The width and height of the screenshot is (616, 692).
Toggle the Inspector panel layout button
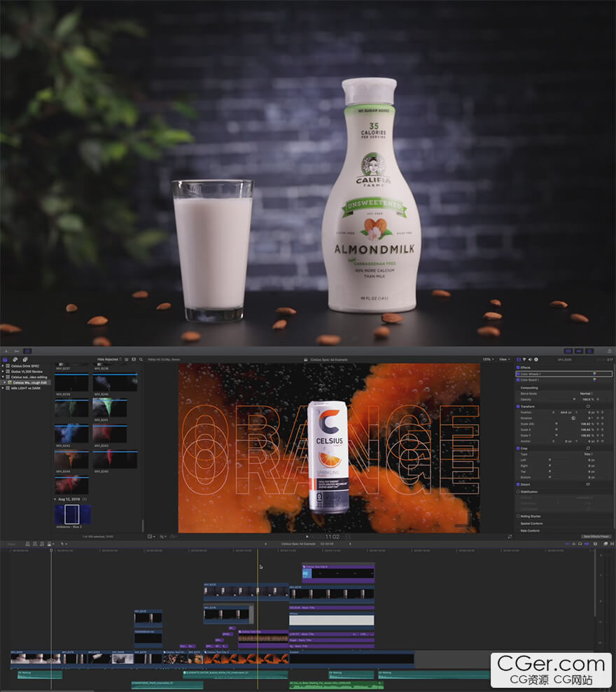(589, 351)
